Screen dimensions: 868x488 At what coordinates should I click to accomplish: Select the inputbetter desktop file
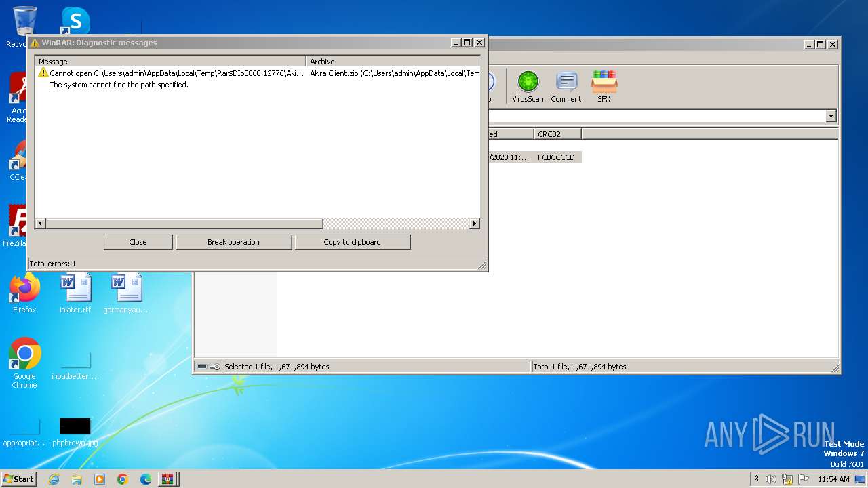[75, 366]
